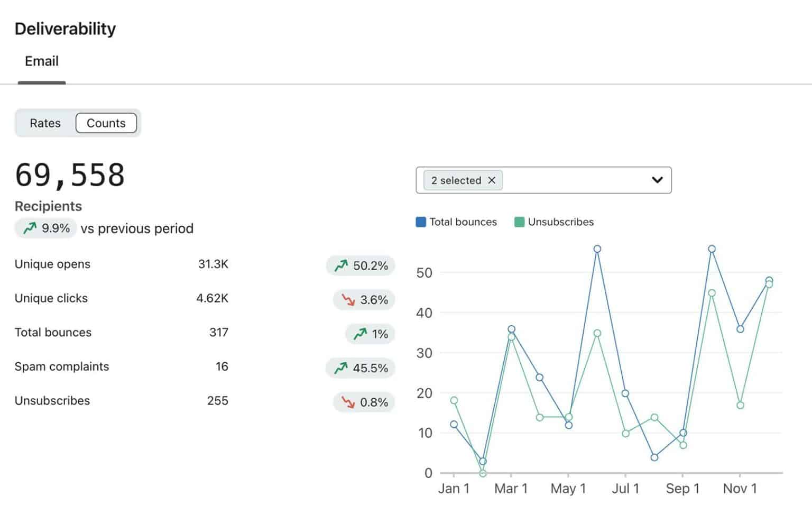Switch the metric view to Rates
Screen dimensions: 812x514
click(x=45, y=123)
